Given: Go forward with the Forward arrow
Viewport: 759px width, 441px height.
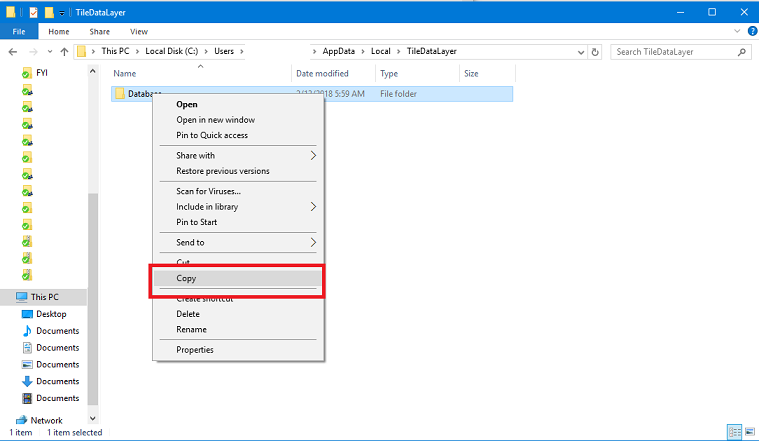Looking at the screenshot, I should (x=33, y=52).
